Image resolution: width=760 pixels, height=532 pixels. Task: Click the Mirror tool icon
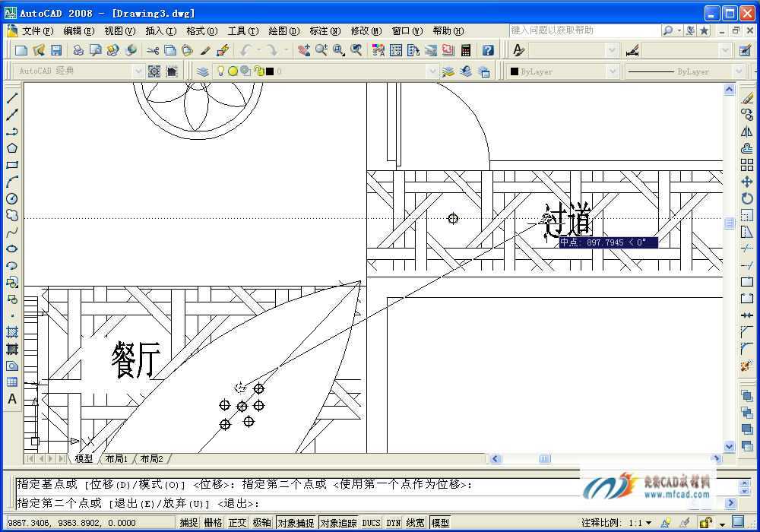click(x=747, y=131)
